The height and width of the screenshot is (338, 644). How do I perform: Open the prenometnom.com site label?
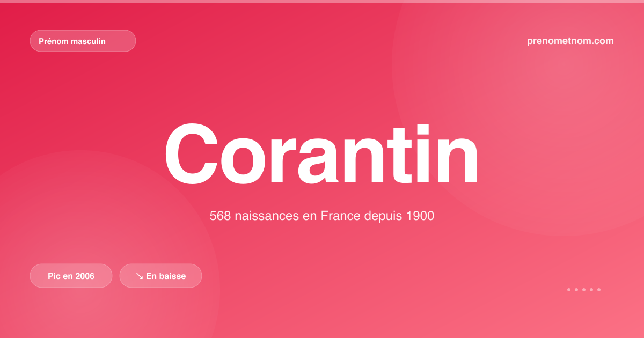(x=570, y=41)
